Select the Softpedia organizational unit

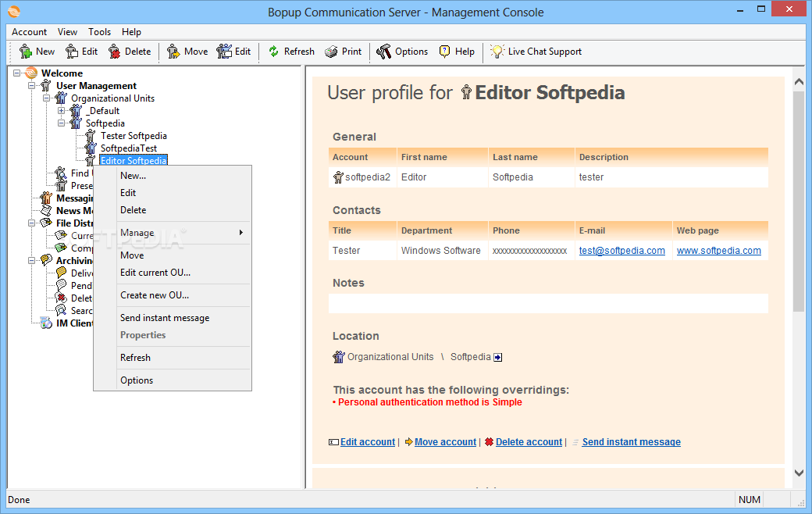(x=105, y=123)
